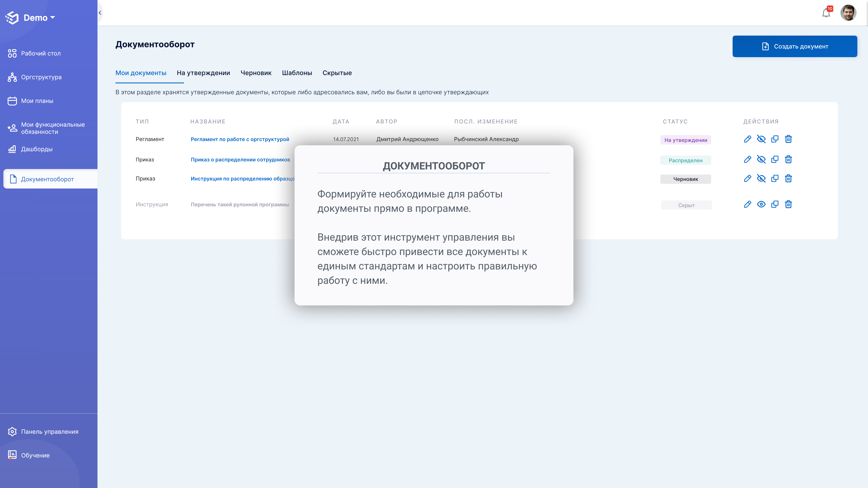Click Панель управления gear icon
This screenshot has width=868, height=488.
tap(12, 431)
